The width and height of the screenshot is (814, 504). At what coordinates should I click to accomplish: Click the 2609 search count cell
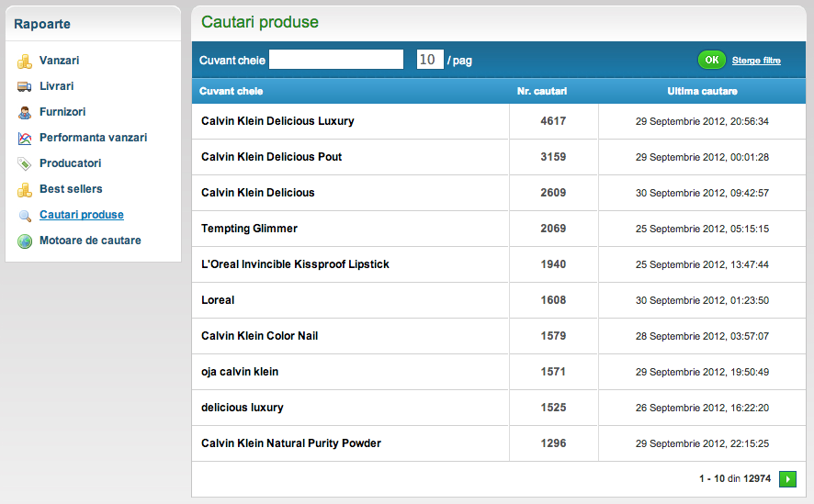click(553, 193)
